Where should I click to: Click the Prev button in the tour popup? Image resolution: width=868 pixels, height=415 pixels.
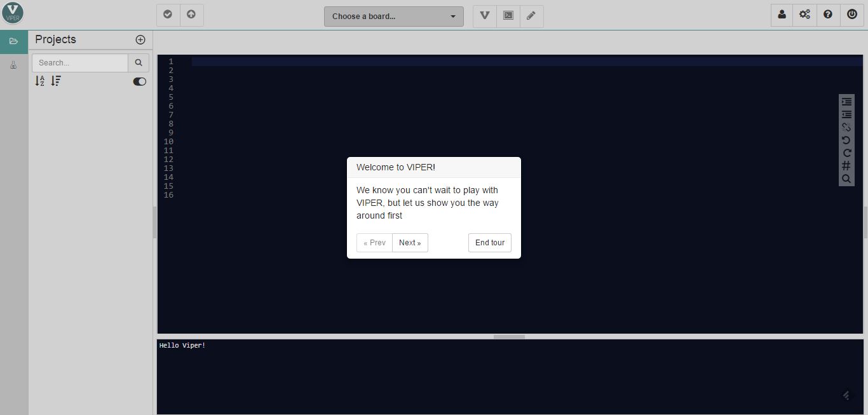(374, 243)
